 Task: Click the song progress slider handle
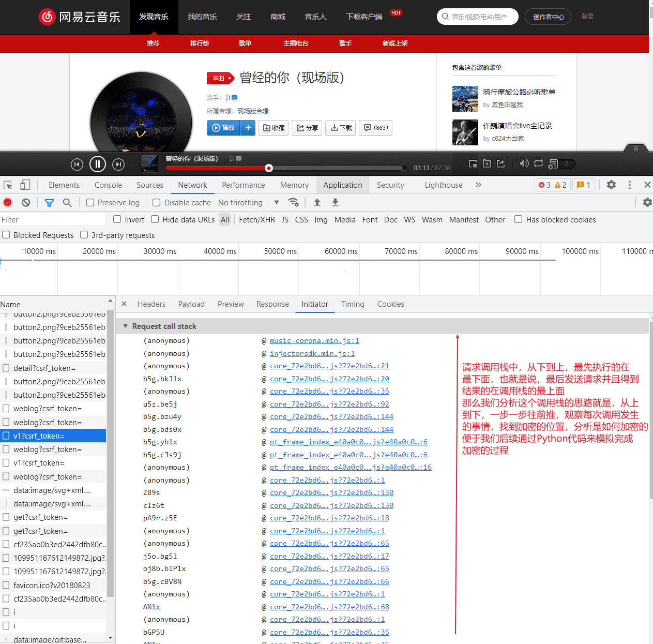tap(269, 168)
